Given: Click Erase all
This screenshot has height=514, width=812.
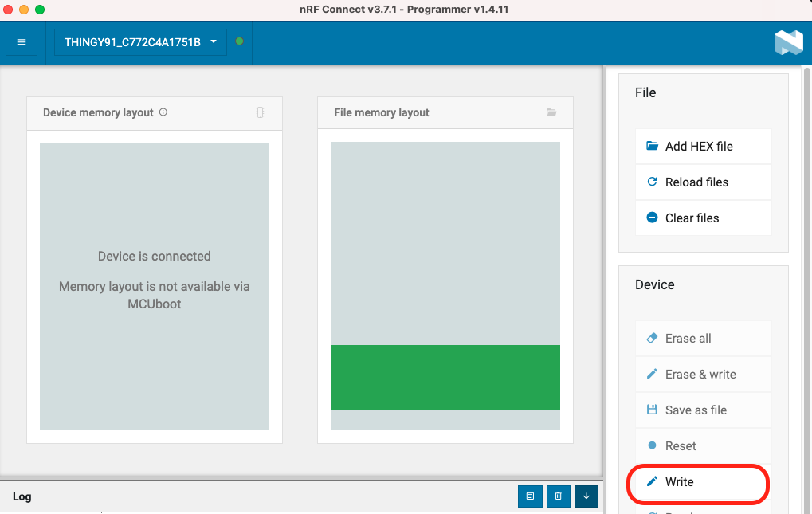Looking at the screenshot, I should point(704,339).
